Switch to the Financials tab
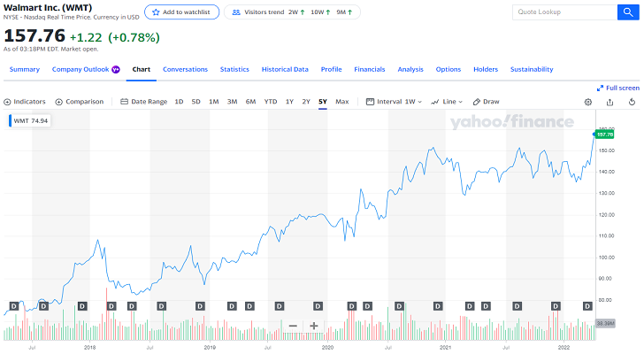Screen dimensions: 644x354 pyautogui.click(x=370, y=69)
